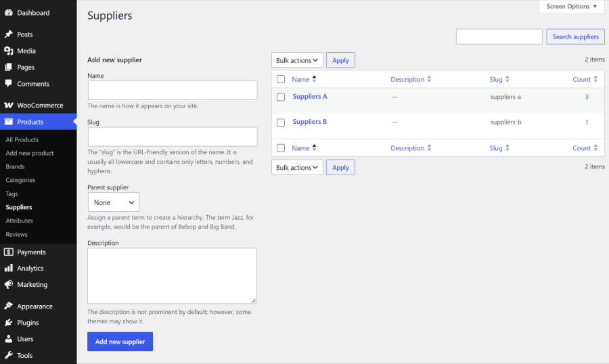
Task: Expand the Screen Options panel
Action: 571,7
